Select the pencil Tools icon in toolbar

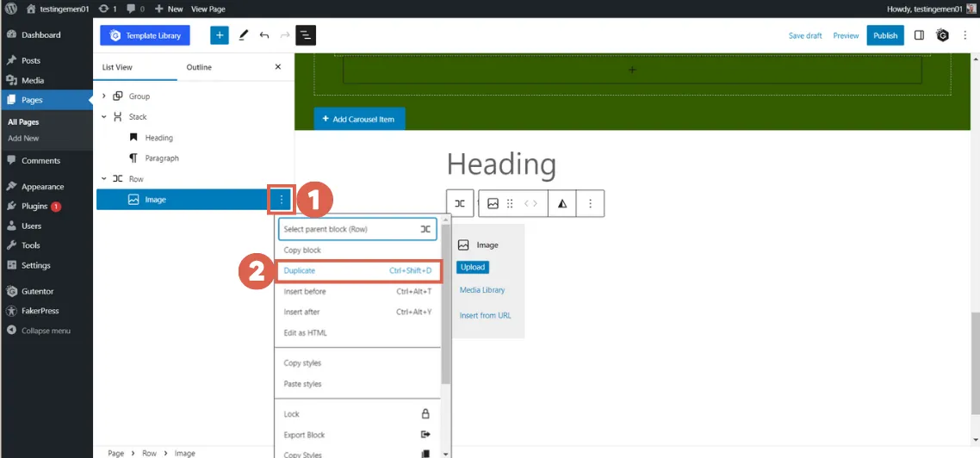click(244, 35)
